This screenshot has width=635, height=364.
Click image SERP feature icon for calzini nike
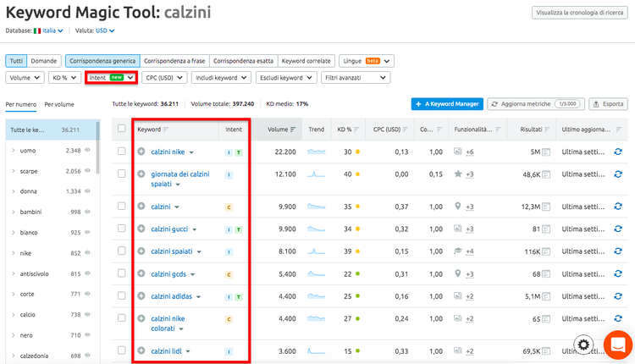pos(457,152)
